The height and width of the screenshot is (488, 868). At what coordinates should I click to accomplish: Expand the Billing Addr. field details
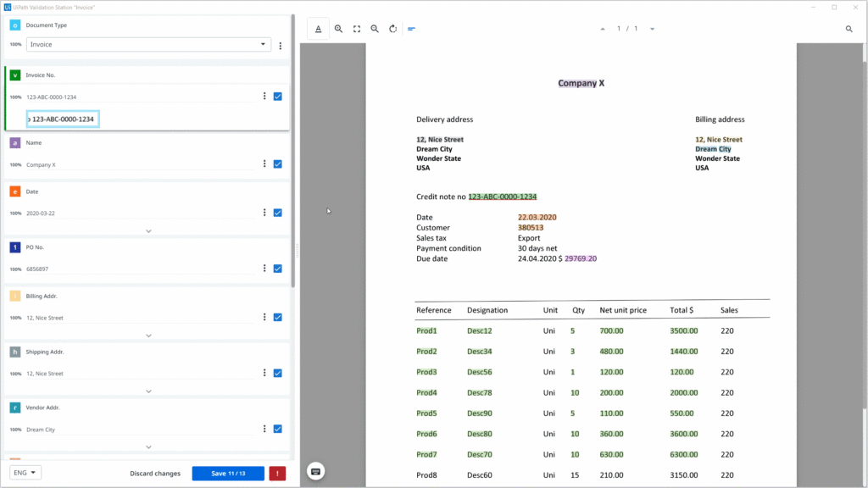[148, 335]
